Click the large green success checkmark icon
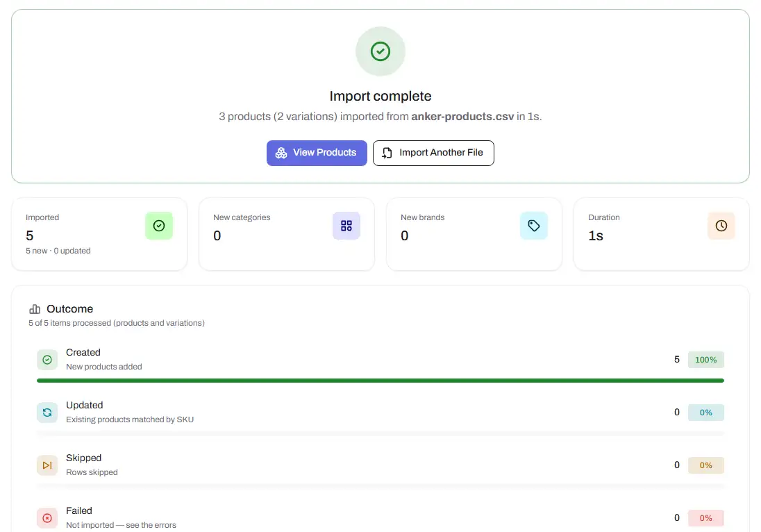The height and width of the screenshot is (532, 761). [x=380, y=51]
